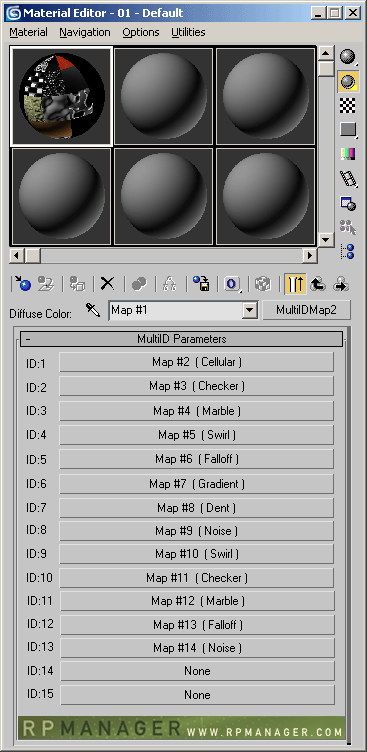Click Reset Map X icon
This screenshot has width=367, height=752.
[107, 284]
